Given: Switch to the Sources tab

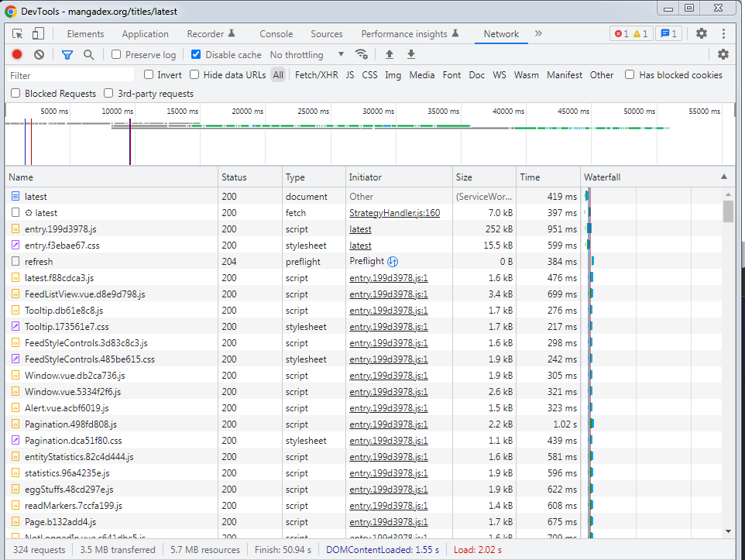Looking at the screenshot, I should pyautogui.click(x=326, y=34).
